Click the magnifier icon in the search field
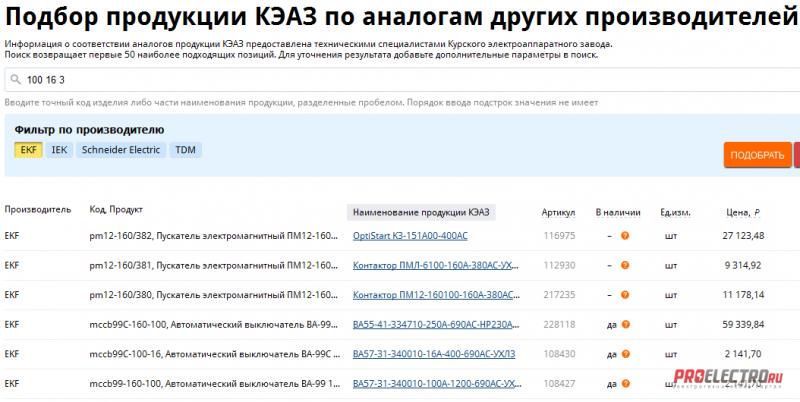800x402 pixels. click(16, 80)
